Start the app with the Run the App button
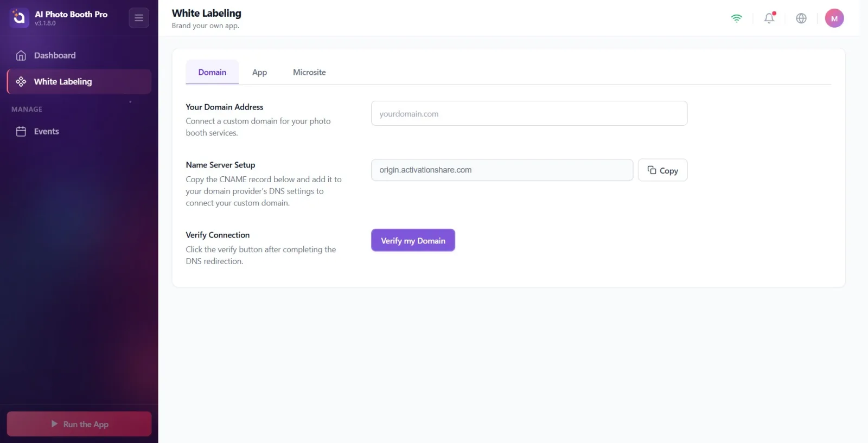The width and height of the screenshot is (868, 443). pyautogui.click(x=79, y=424)
